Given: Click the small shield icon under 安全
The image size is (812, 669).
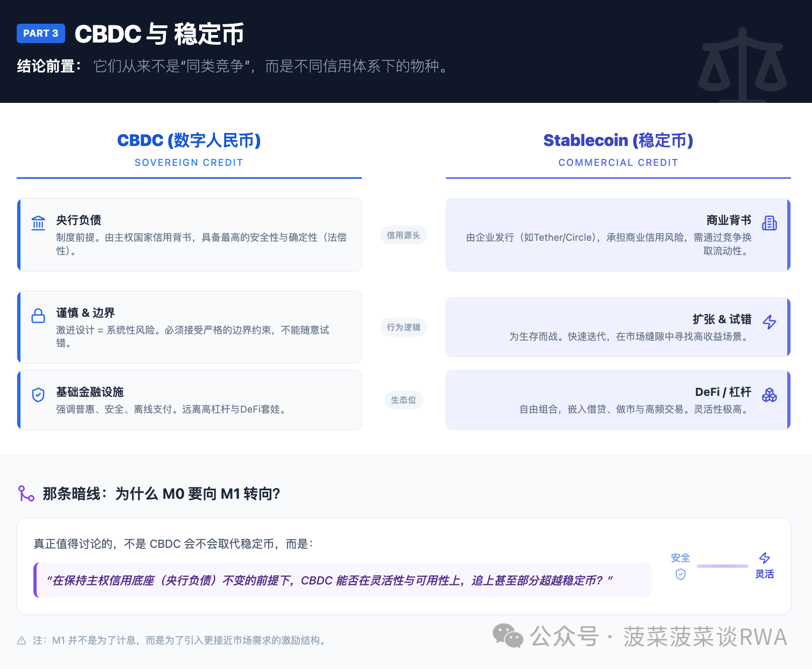Looking at the screenshot, I should [681, 574].
